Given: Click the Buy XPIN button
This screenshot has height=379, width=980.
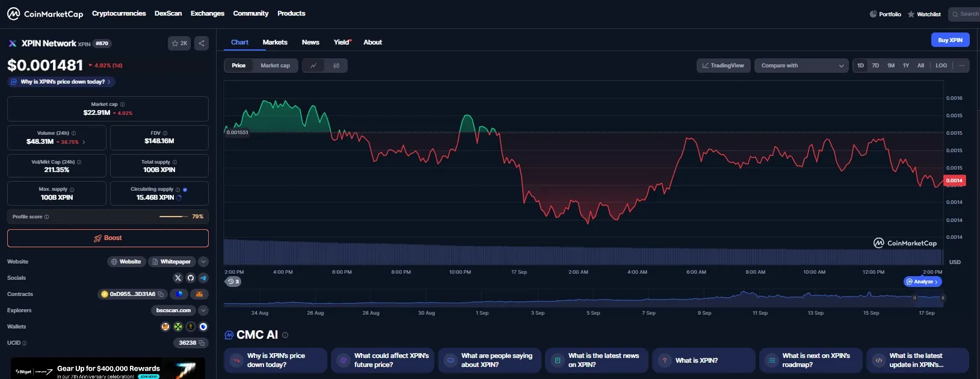Looking at the screenshot, I should [x=950, y=40].
